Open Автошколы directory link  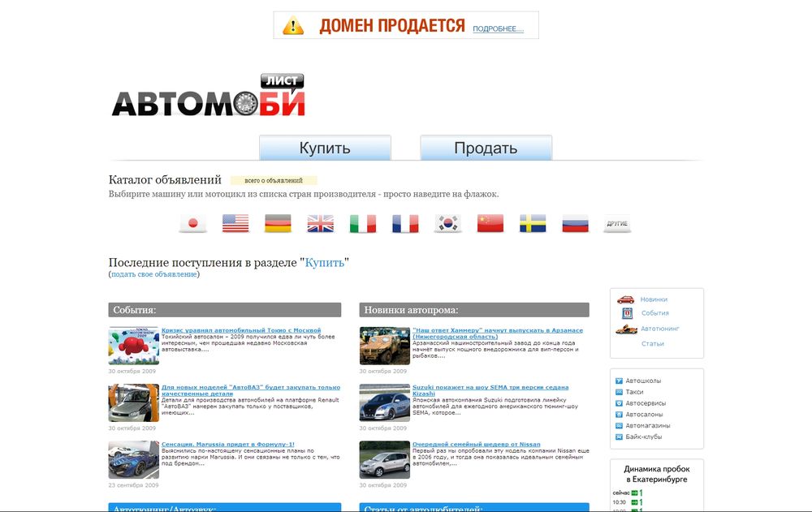643,381
